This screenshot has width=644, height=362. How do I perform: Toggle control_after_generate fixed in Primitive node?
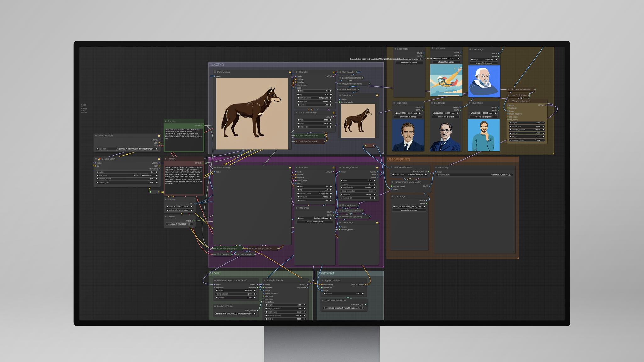pyautogui.click(x=180, y=210)
